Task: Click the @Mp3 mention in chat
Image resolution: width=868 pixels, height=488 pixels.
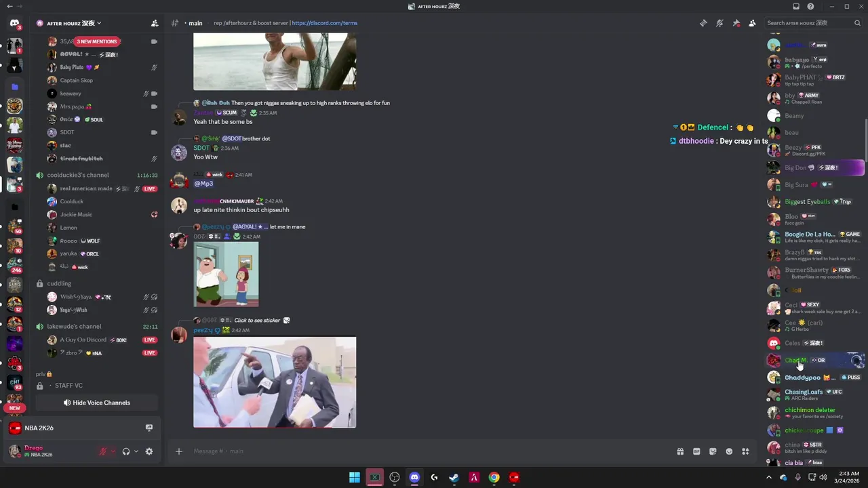Action: (x=204, y=184)
